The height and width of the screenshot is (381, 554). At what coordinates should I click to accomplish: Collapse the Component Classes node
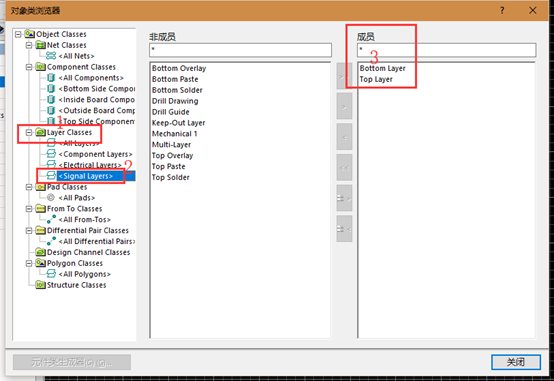[29, 67]
